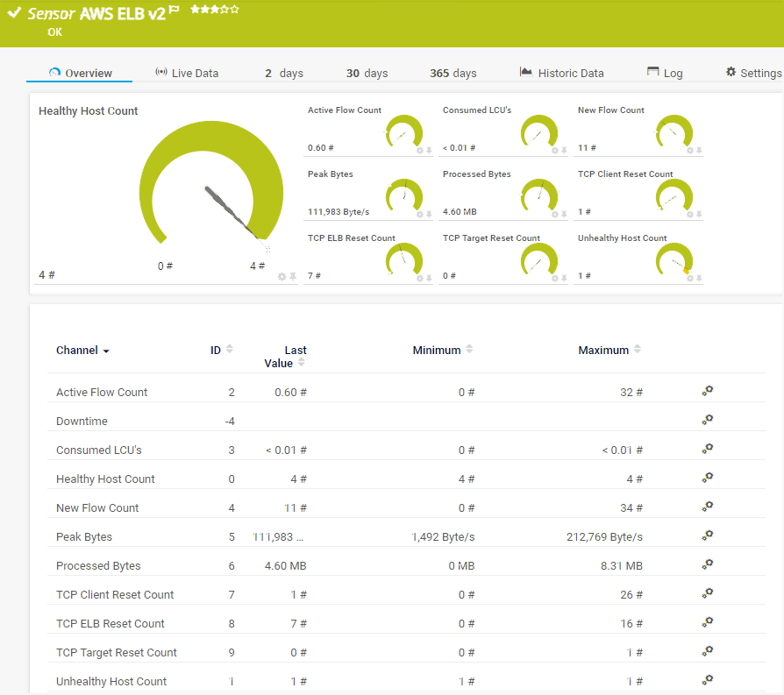The width and height of the screenshot is (784, 695).
Task: Switch to the Live Data tab
Action: (186, 73)
